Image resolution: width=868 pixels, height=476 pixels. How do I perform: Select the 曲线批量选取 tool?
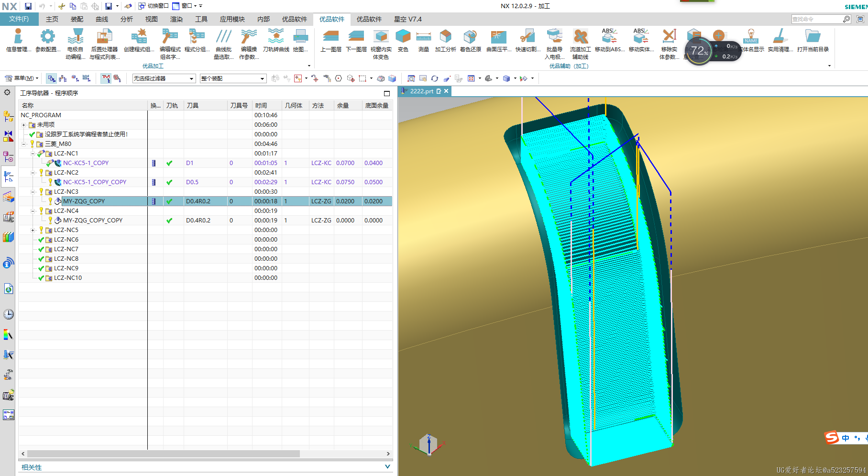coord(223,44)
